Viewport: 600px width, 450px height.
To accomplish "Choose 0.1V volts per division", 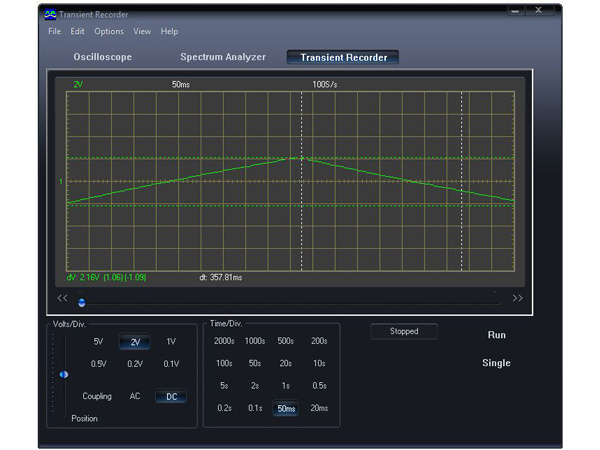I will click(x=170, y=364).
